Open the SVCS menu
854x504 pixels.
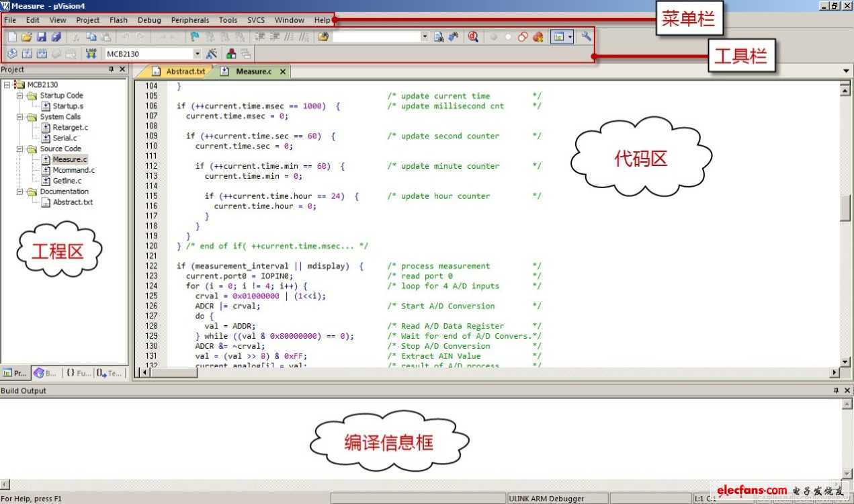(256, 20)
